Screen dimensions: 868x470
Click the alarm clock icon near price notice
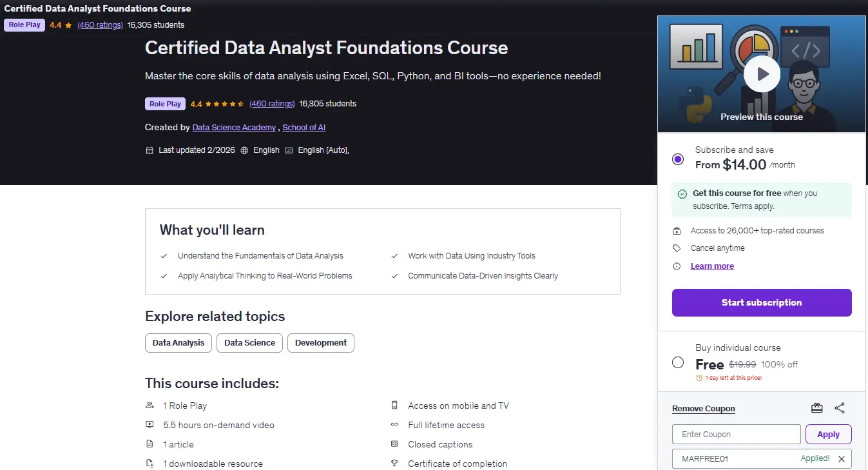[699, 378]
